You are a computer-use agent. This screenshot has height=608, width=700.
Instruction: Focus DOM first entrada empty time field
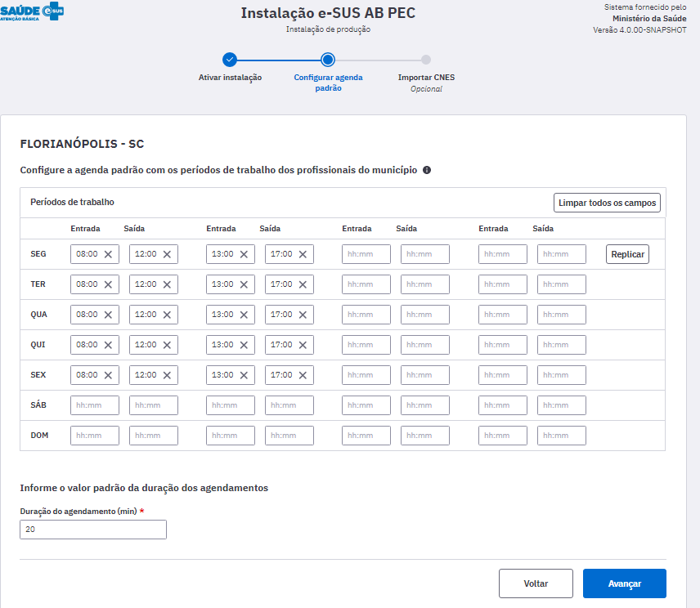[95, 436]
